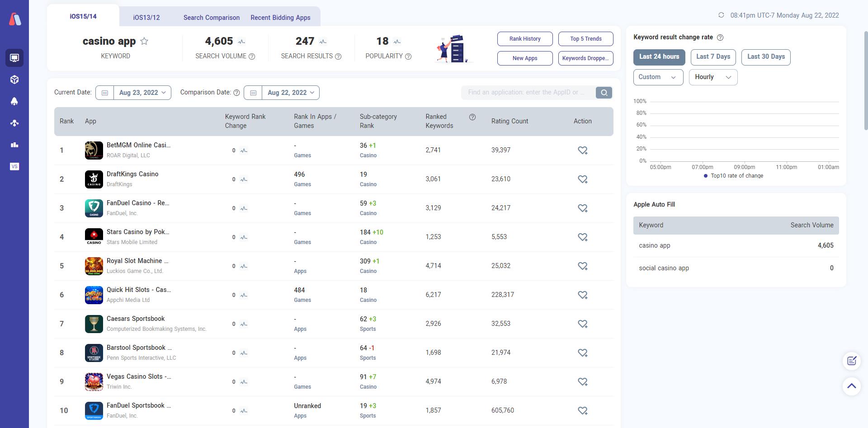Click the Rank History button

pyautogui.click(x=525, y=39)
